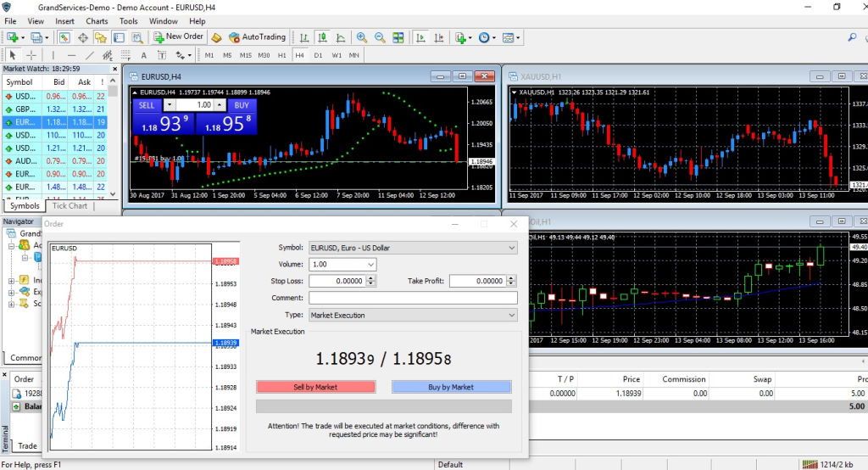Screen dimensions: 868x470
Task: Toggle AutoTrading on the toolbar
Action: pos(257,37)
